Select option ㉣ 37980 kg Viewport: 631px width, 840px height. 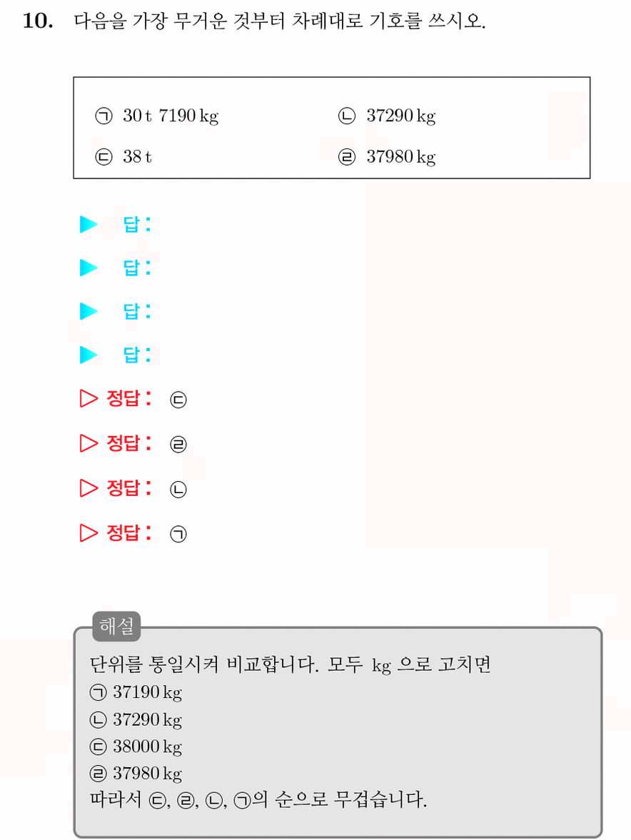[388, 156]
